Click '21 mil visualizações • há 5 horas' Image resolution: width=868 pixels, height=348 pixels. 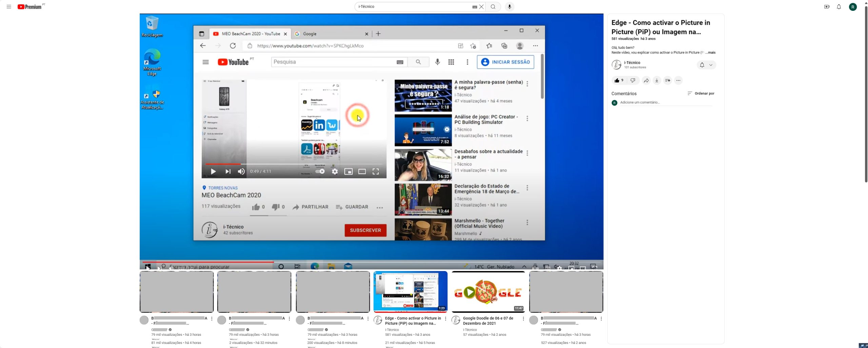tap(410, 343)
